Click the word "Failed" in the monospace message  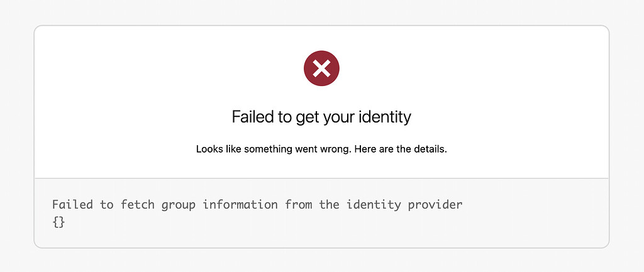click(x=72, y=205)
